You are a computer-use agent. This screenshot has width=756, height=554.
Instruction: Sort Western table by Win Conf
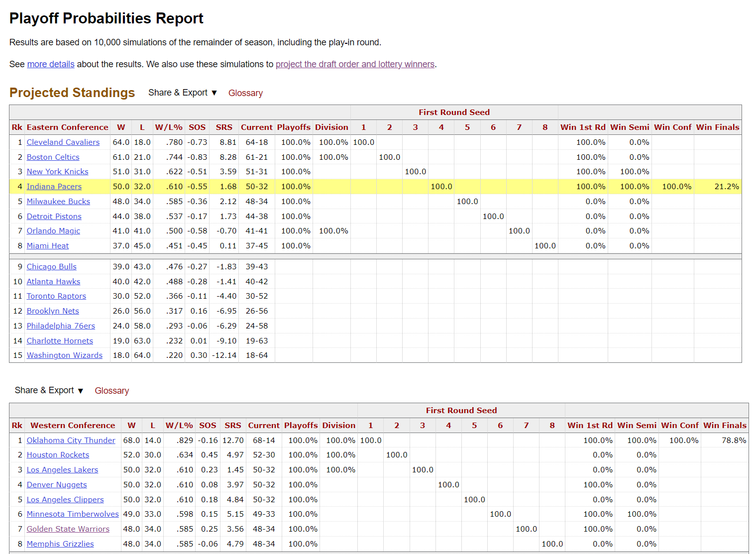coord(680,426)
